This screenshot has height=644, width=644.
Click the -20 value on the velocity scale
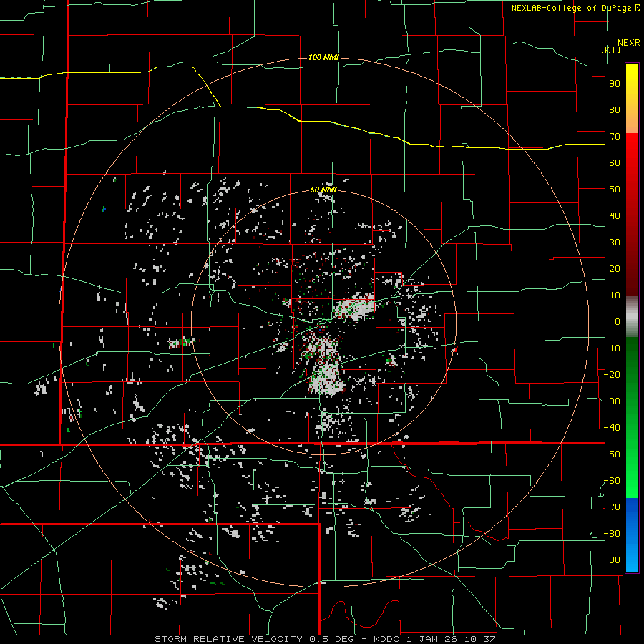click(612, 375)
